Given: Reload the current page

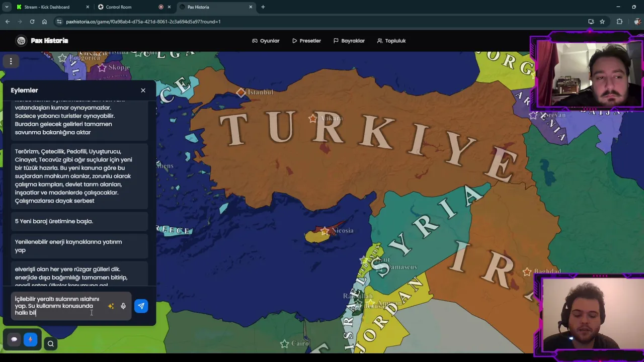Looking at the screenshot, I should click(32, 22).
